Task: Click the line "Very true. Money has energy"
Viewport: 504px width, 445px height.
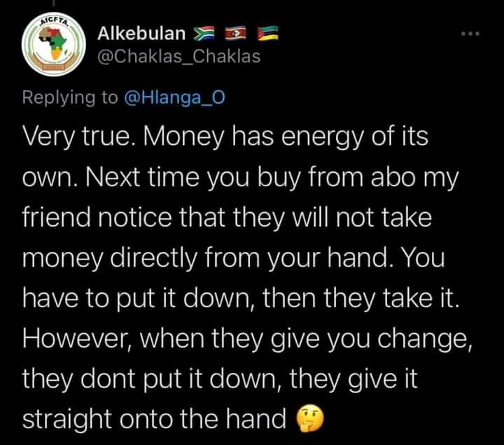Action: point(225,137)
